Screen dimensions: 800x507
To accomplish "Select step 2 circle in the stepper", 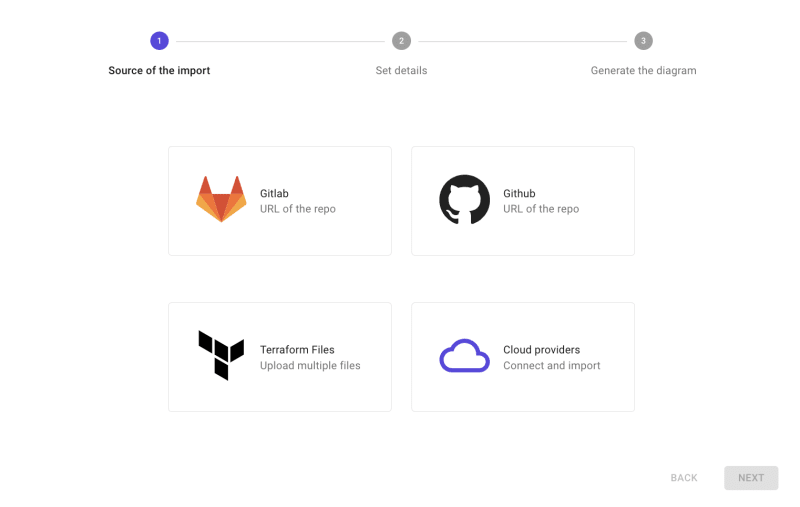I will tap(402, 41).
